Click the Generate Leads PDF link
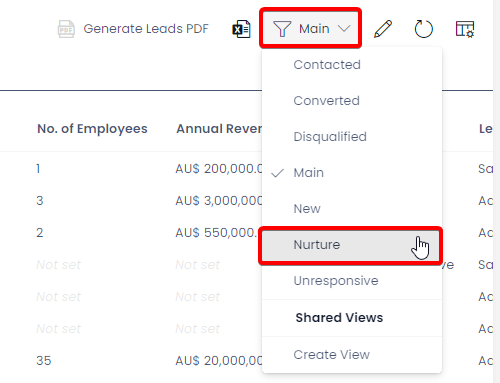 click(146, 29)
